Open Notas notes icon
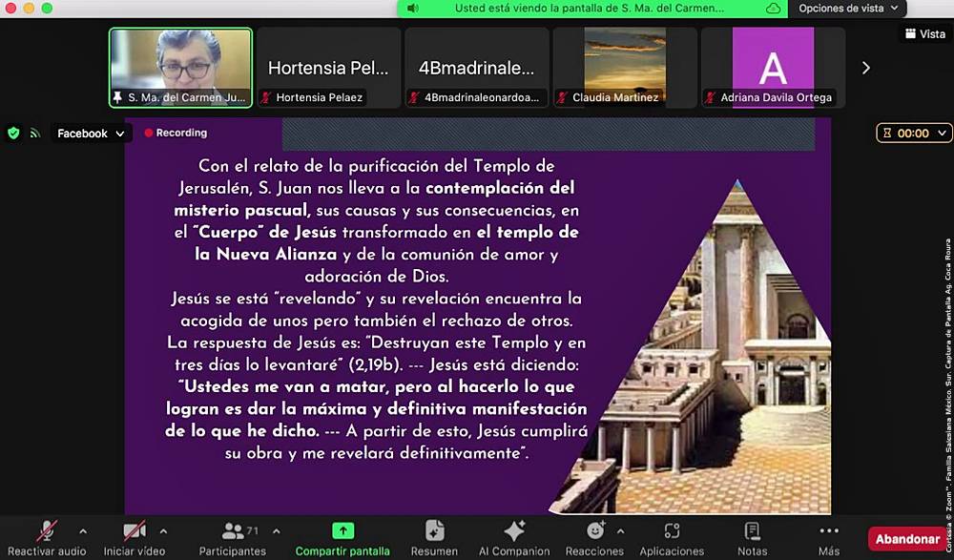The width and height of the screenshot is (954, 560). 752,530
